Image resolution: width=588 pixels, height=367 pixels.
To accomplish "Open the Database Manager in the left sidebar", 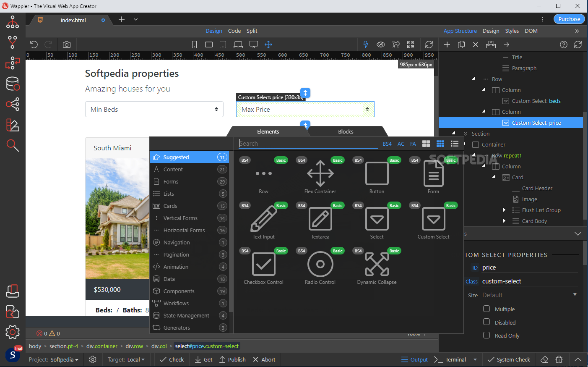I will (13, 84).
